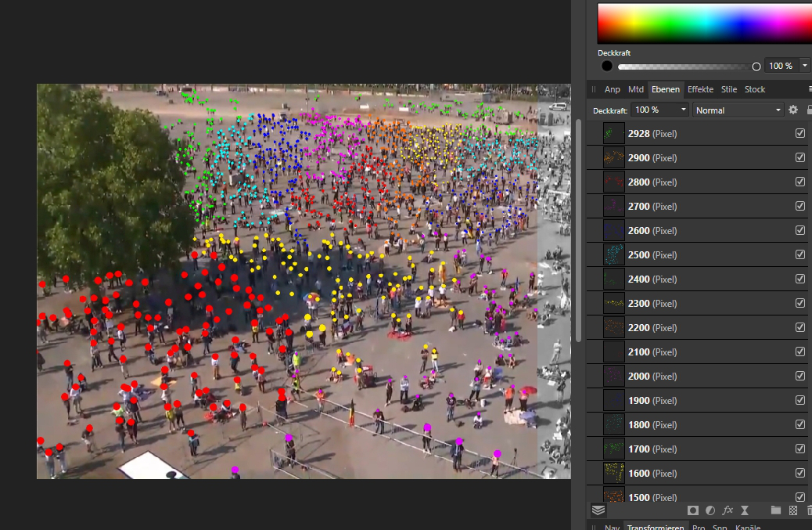Add a new pixel layer checkerboard icon
The height and width of the screenshot is (530, 812).
[x=793, y=510]
